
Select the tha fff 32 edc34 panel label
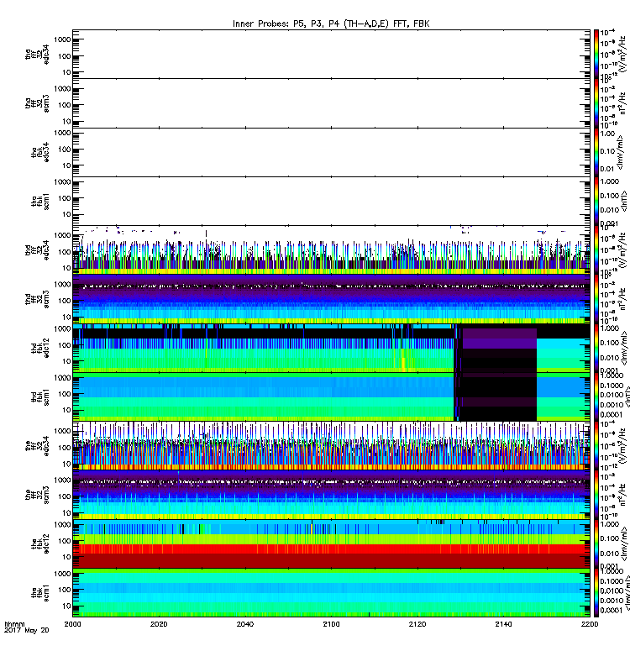[x=37, y=54]
